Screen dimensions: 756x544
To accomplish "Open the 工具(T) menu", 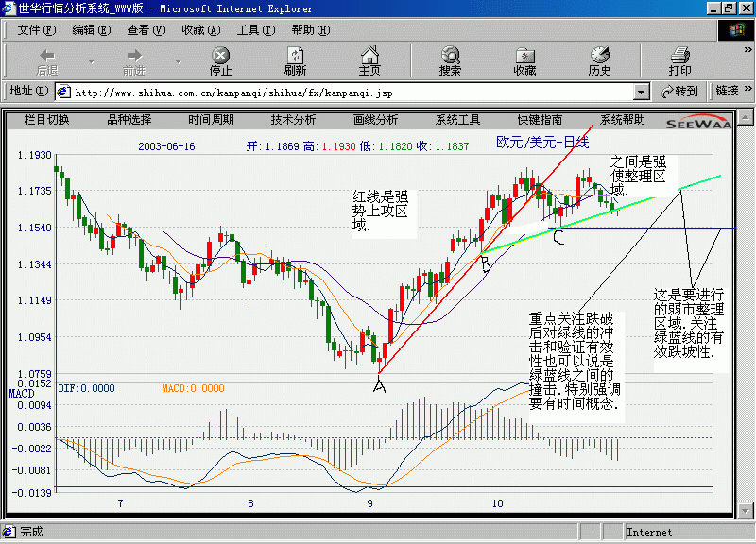I will [256, 30].
